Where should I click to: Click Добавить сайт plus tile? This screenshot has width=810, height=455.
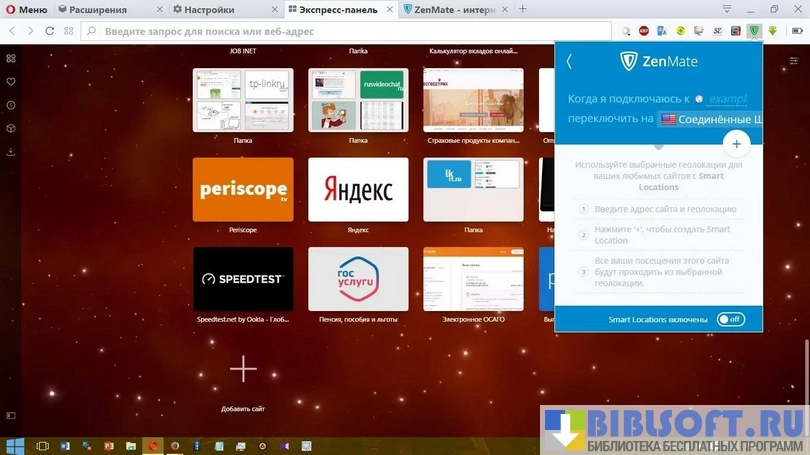[243, 369]
